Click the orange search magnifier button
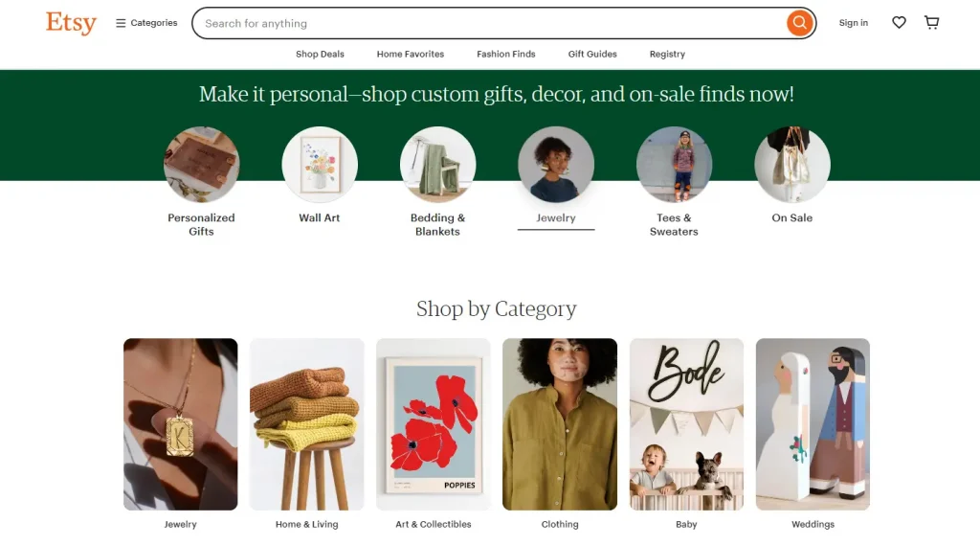The width and height of the screenshot is (980, 545). pos(799,23)
